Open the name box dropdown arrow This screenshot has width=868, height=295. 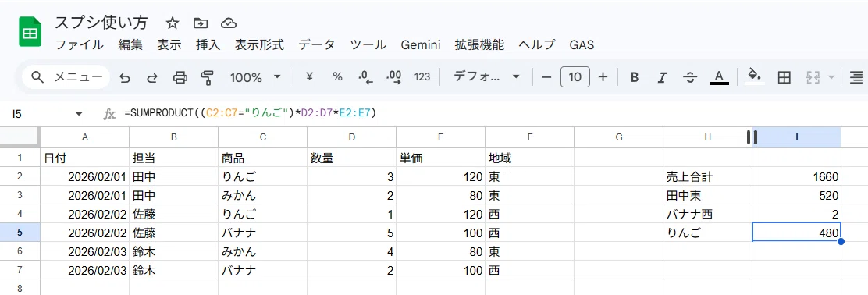pos(79,114)
